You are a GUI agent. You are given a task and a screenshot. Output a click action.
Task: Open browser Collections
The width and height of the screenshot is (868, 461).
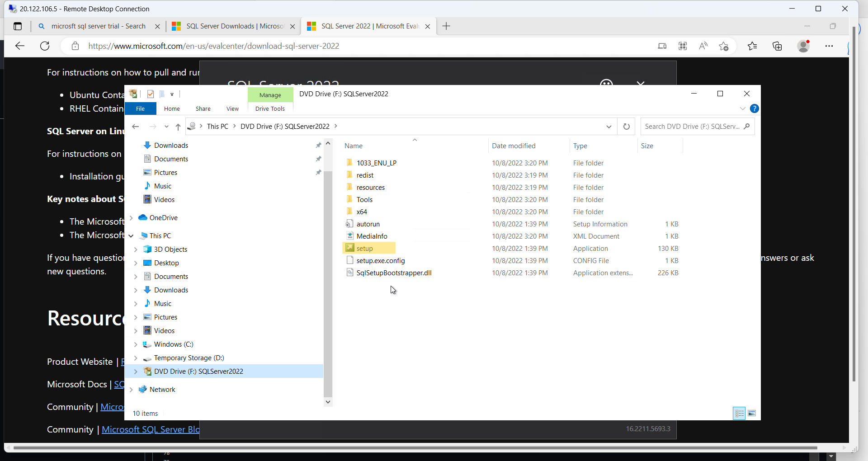coord(778,46)
